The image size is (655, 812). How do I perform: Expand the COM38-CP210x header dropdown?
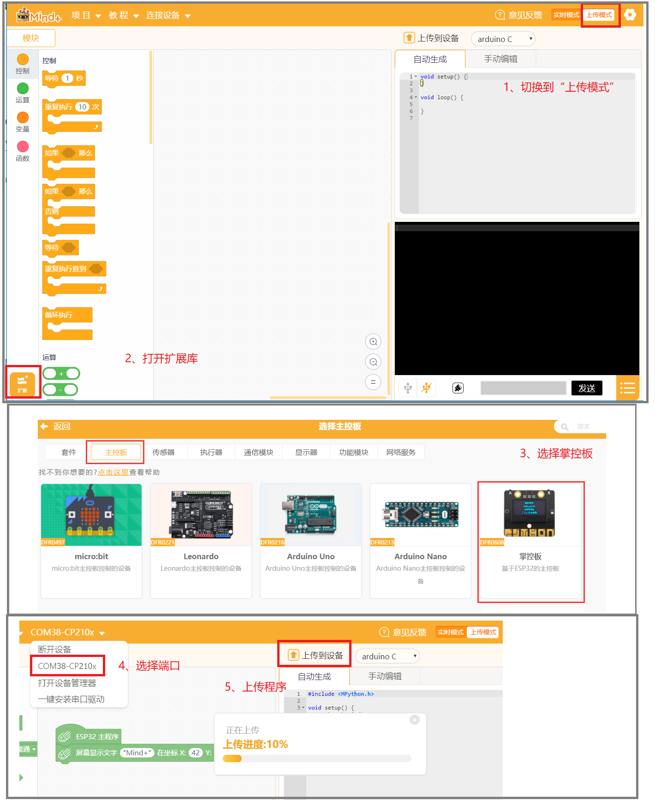68,632
